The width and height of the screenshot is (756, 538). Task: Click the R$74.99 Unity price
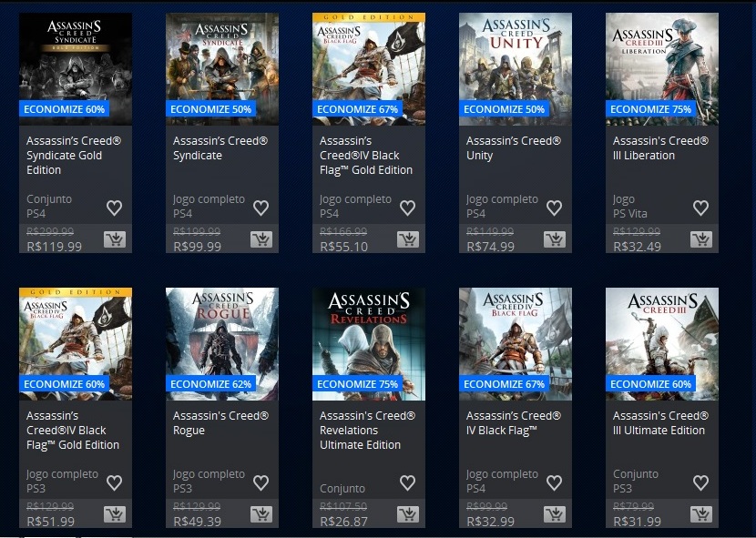(x=490, y=247)
